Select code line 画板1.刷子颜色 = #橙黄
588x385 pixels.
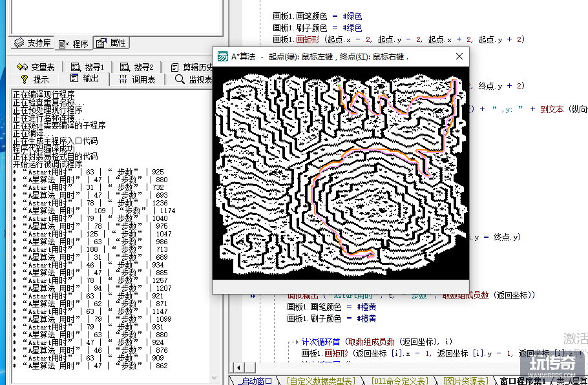tap(331, 318)
